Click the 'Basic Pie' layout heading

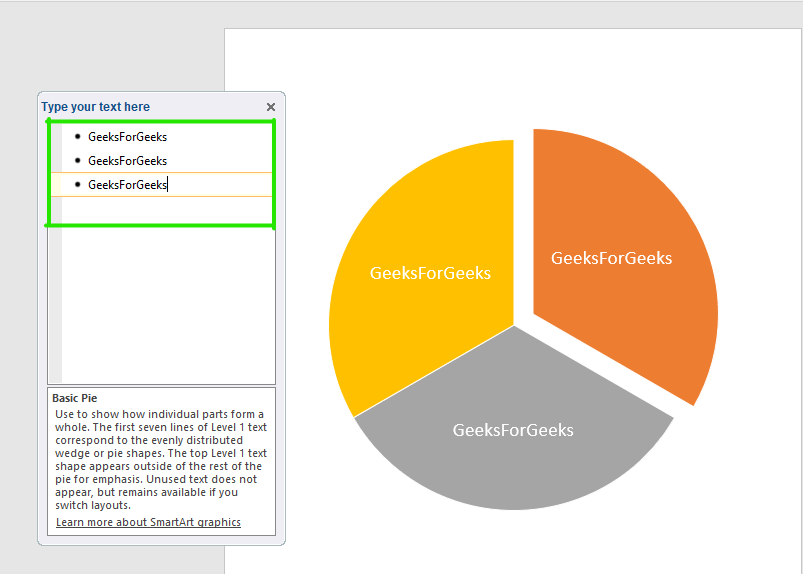(x=74, y=398)
